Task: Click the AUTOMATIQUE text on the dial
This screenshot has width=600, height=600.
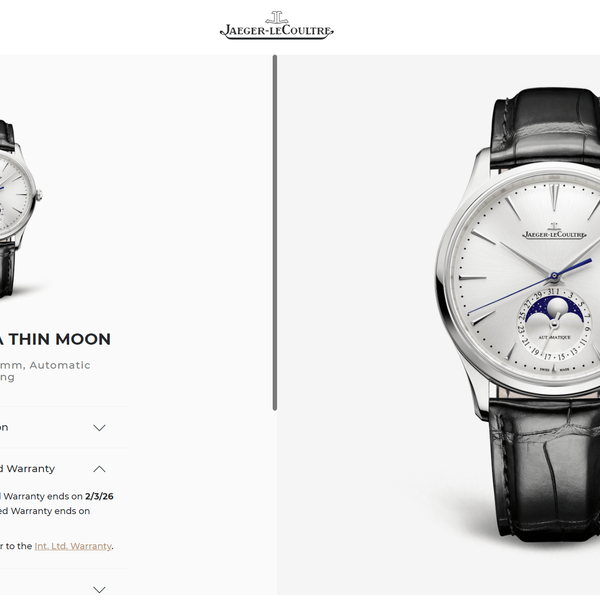Action: pyautogui.click(x=554, y=338)
